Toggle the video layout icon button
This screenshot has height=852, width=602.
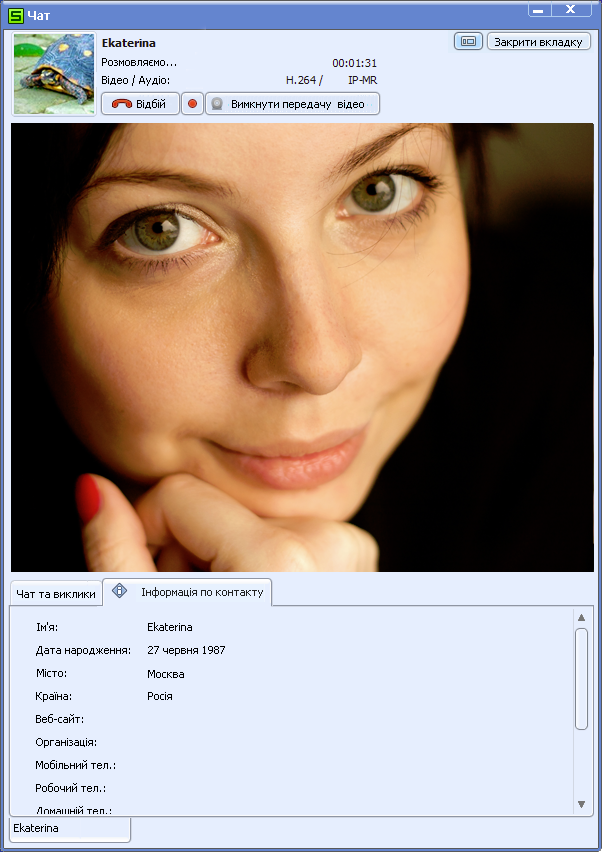coord(468,41)
